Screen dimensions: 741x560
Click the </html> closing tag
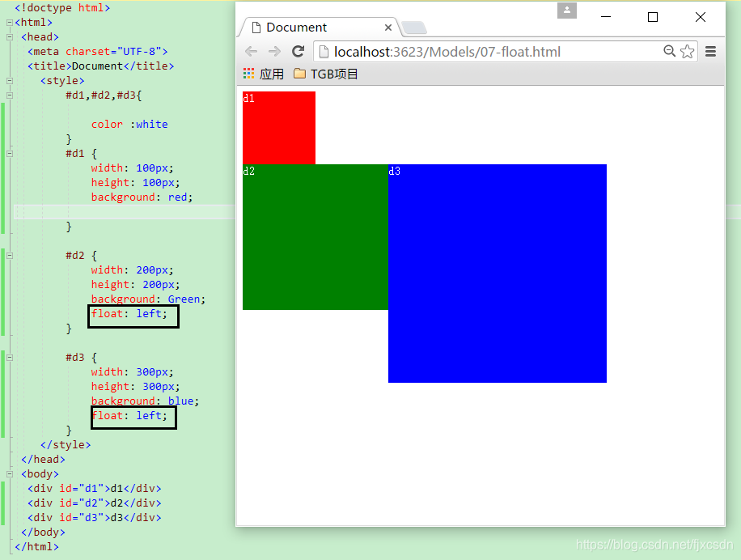point(37,547)
